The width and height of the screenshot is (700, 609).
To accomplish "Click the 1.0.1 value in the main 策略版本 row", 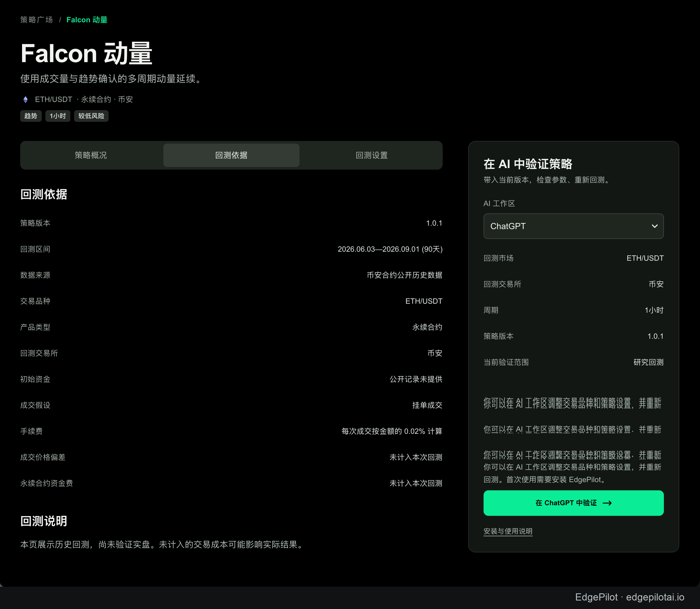I will [x=434, y=223].
